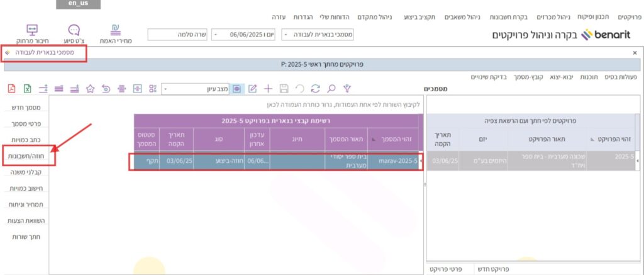This screenshot has width=644, height=275.
Task: Click the filter funnel icon
Action: coord(347,89)
